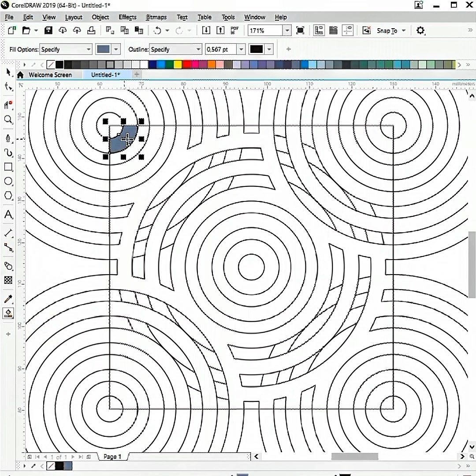Expand the Open recent arrow
The image size is (476, 476).
point(36,31)
